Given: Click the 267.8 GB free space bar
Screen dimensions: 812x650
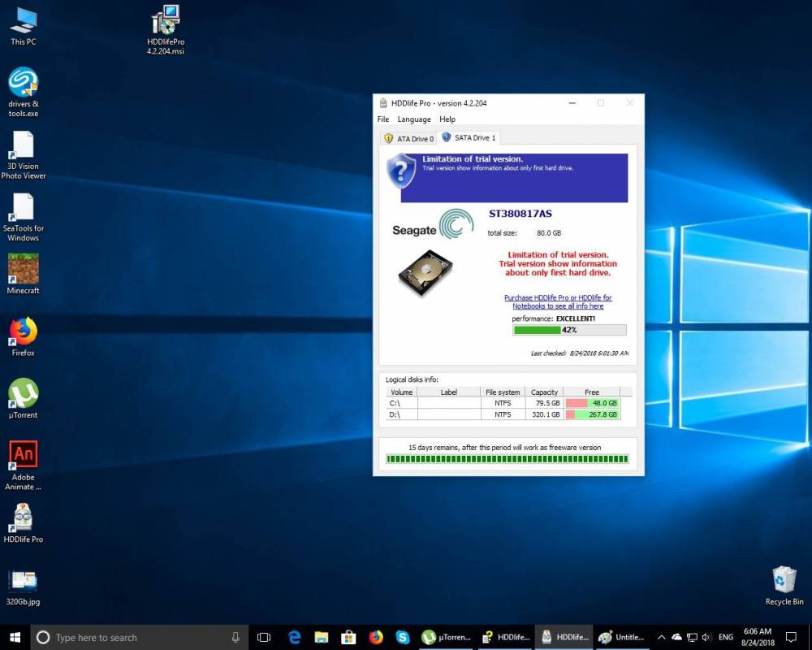Looking at the screenshot, I should pyautogui.click(x=592, y=414).
